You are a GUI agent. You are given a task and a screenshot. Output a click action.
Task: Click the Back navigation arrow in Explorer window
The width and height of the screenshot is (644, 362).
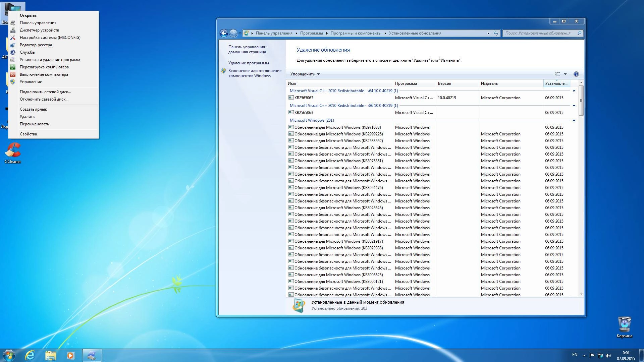click(x=224, y=33)
